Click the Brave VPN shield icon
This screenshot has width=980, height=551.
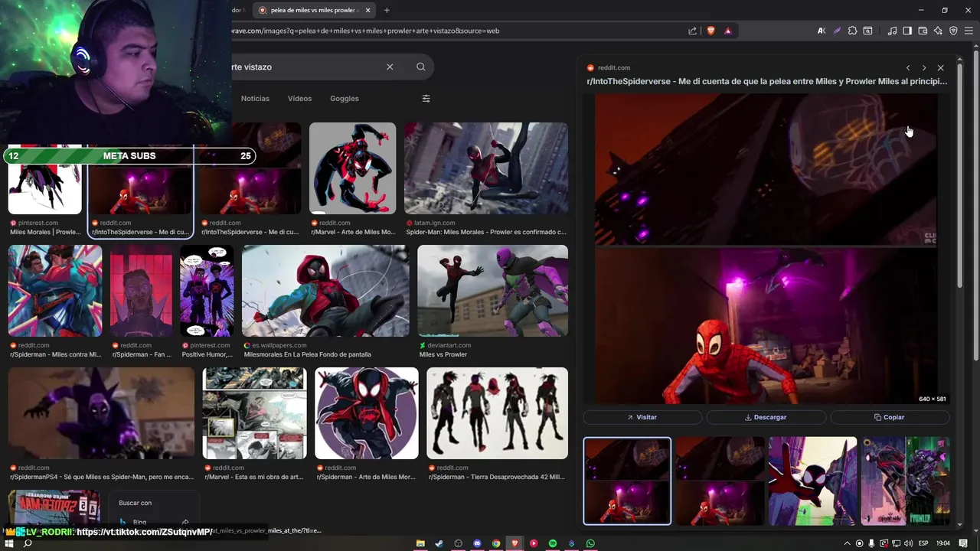[x=953, y=31]
